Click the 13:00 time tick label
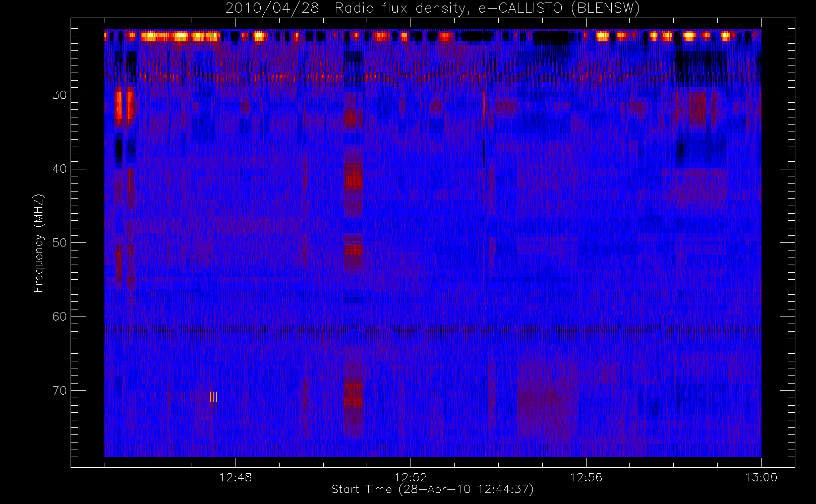 pos(761,477)
